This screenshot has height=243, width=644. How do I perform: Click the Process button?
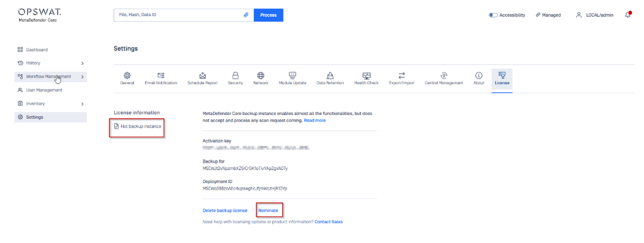[x=269, y=15]
